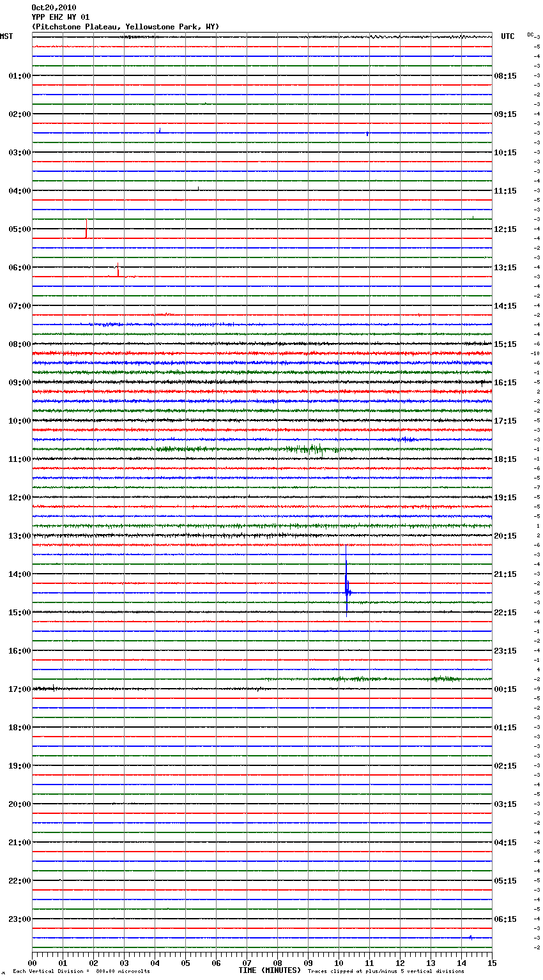Click the "TIME (MINUTES)" axis title
The width and height of the screenshot is (543, 980).
point(270,970)
